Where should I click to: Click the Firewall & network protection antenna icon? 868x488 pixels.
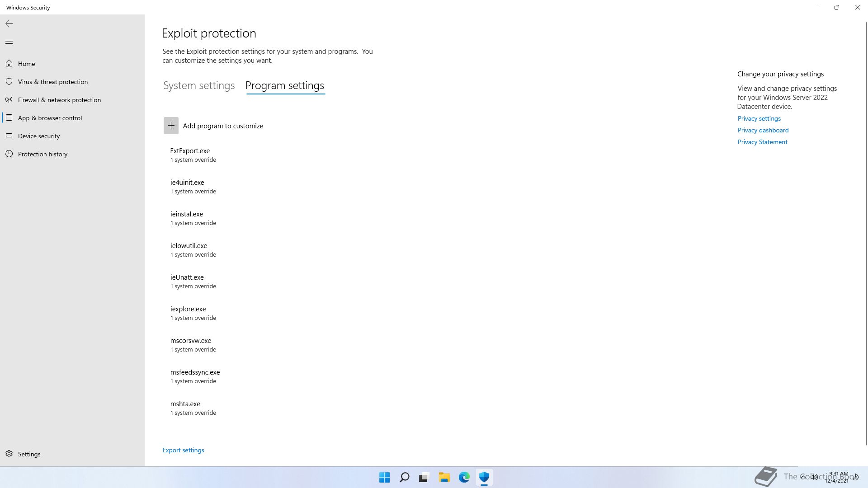tap(9, 100)
